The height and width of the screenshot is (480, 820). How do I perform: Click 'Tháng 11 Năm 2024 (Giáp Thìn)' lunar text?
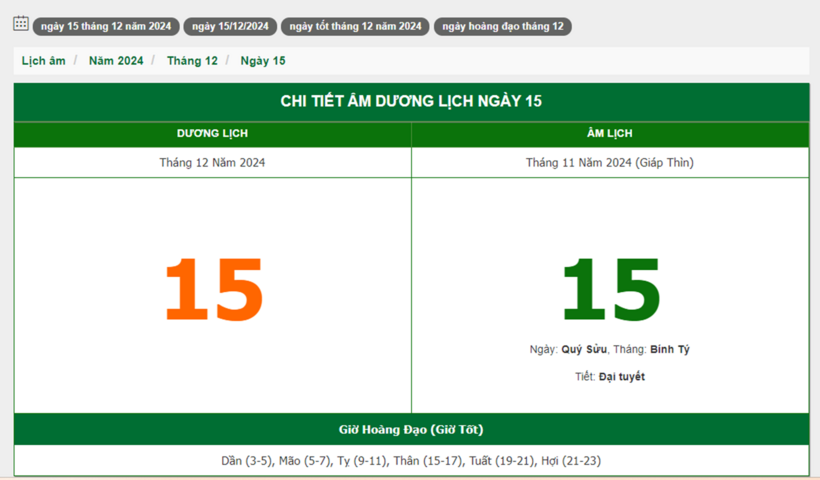point(609,162)
